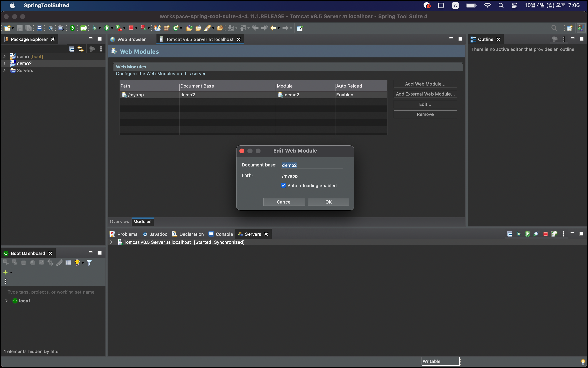This screenshot has height=368, width=588.
Task: Click the Boot Dashboard lightbulb icon
Action: [77, 263]
